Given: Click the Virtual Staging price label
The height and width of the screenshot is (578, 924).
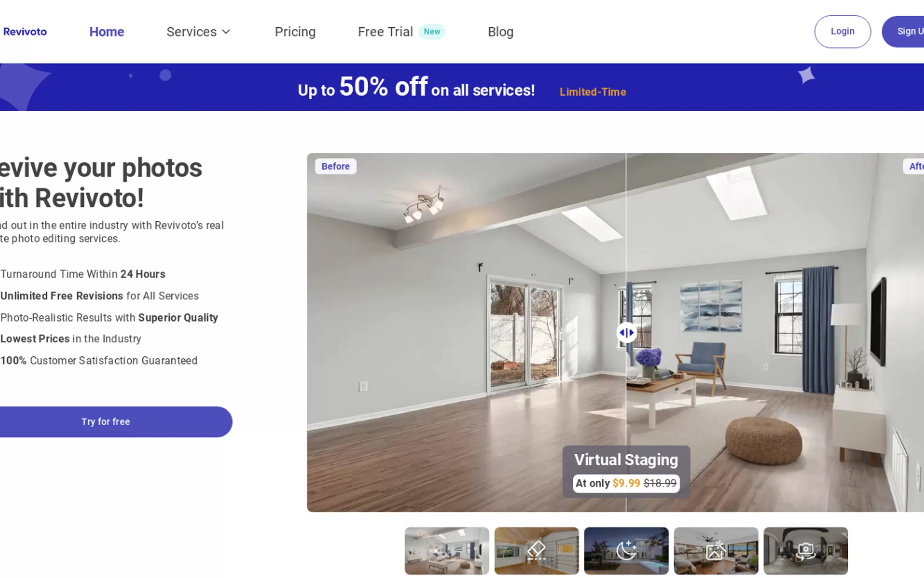Looking at the screenshot, I should [626, 483].
